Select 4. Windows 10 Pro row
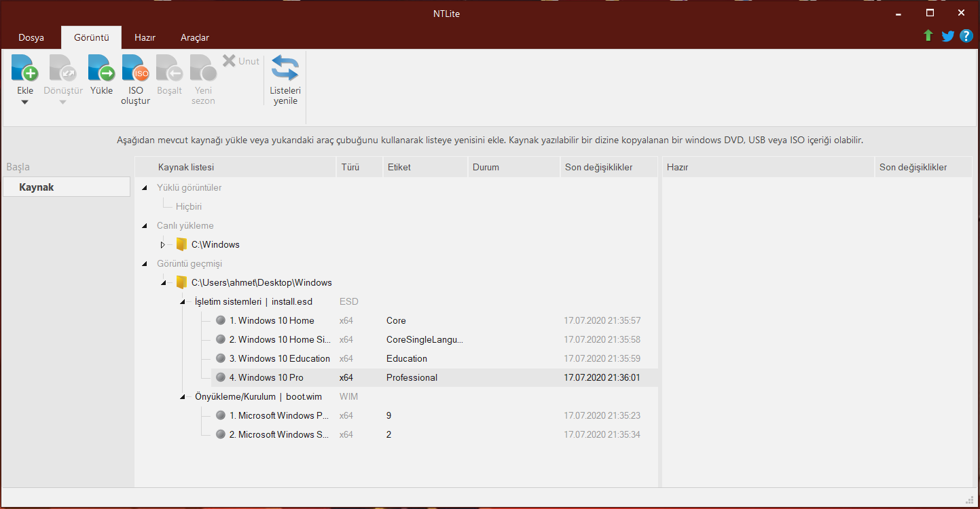 click(x=435, y=377)
